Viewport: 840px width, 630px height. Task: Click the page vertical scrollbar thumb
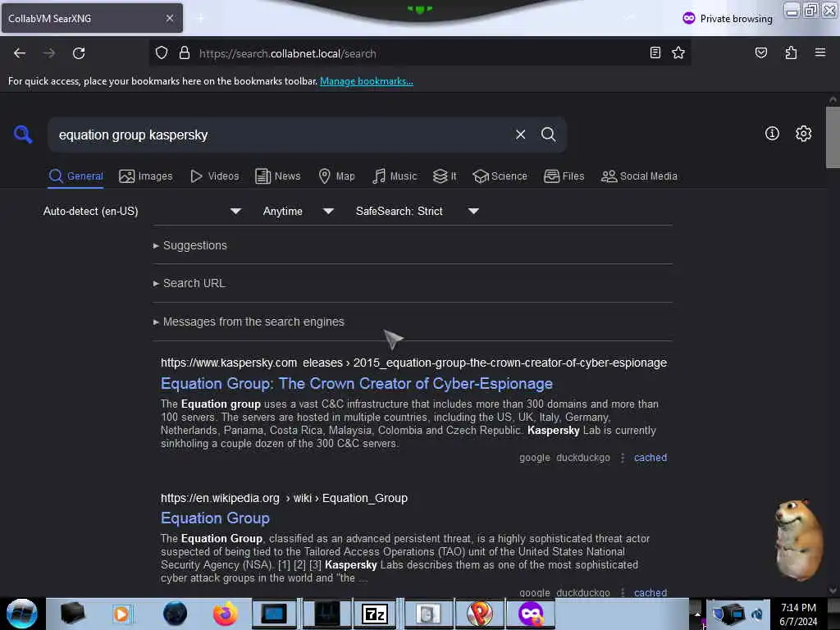click(x=833, y=138)
